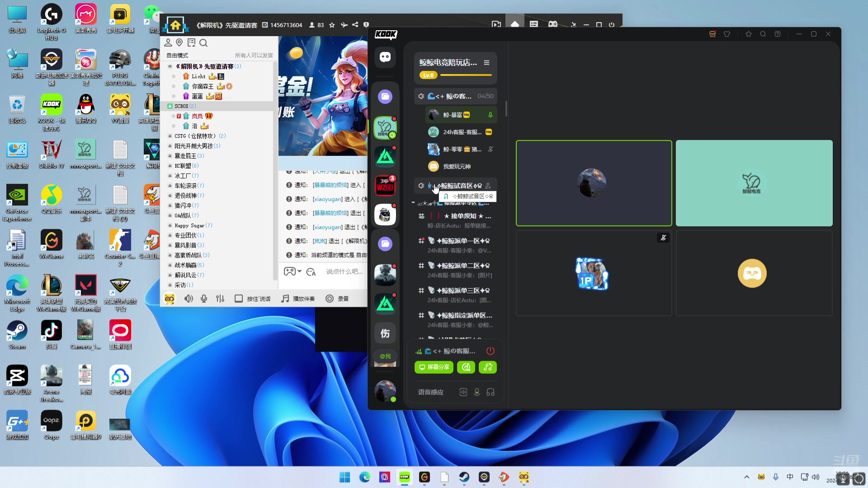The image size is (868, 488).
Task: Click the YY share channel icon
Action: pos(355,25)
